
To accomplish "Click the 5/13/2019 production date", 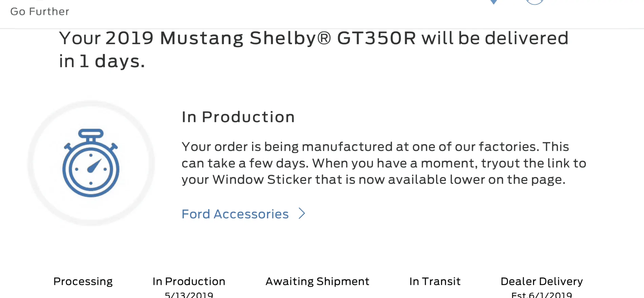I will coord(189,295).
